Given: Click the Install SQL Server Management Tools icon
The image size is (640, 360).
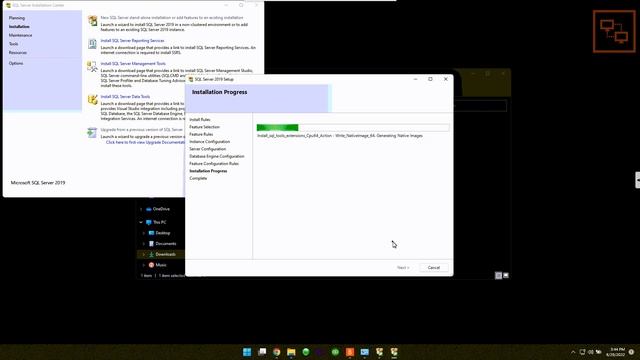Looking at the screenshot, I should pyautogui.click(x=93, y=67).
